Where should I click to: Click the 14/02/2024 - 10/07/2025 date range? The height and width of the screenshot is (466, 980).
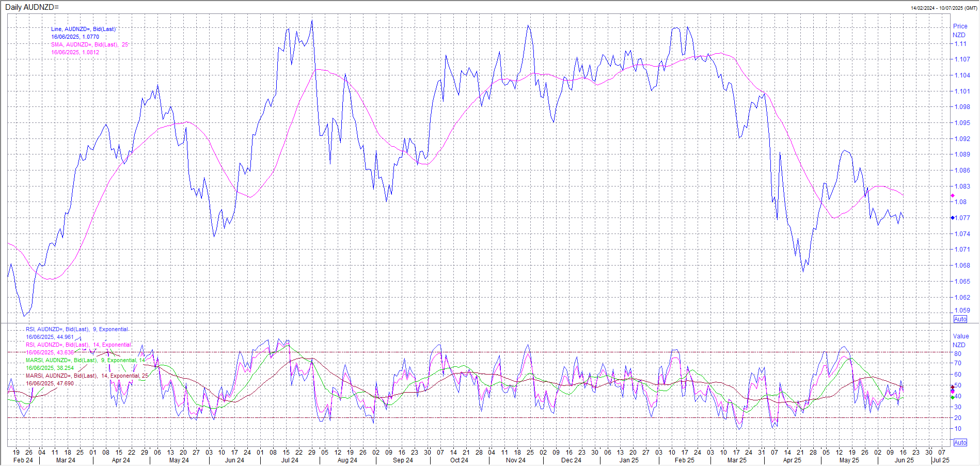click(x=944, y=8)
